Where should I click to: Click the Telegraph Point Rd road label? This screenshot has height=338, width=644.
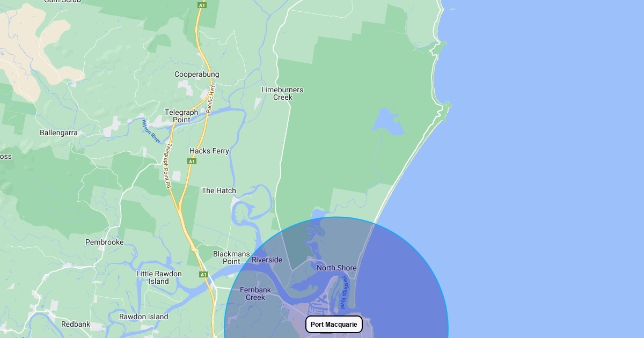click(x=168, y=165)
